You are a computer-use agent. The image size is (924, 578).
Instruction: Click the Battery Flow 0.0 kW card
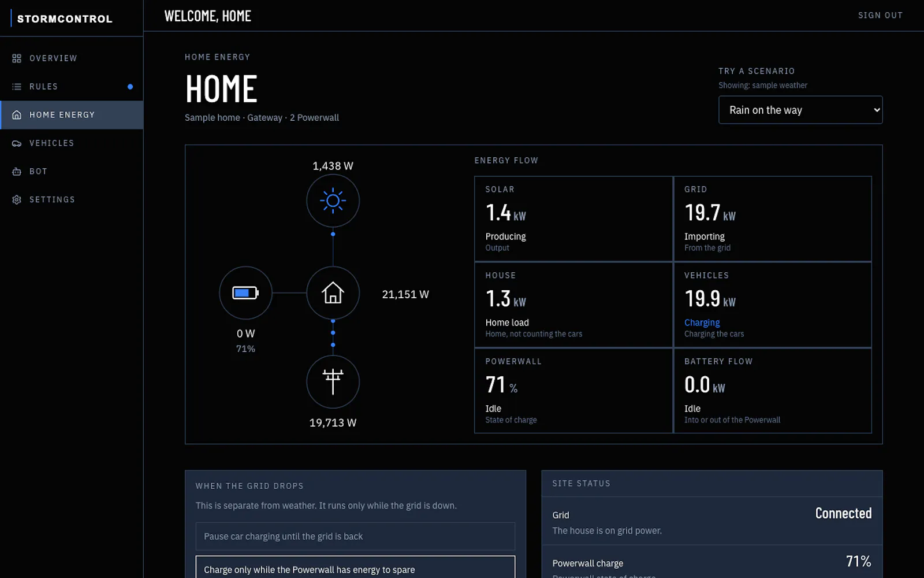773,391
